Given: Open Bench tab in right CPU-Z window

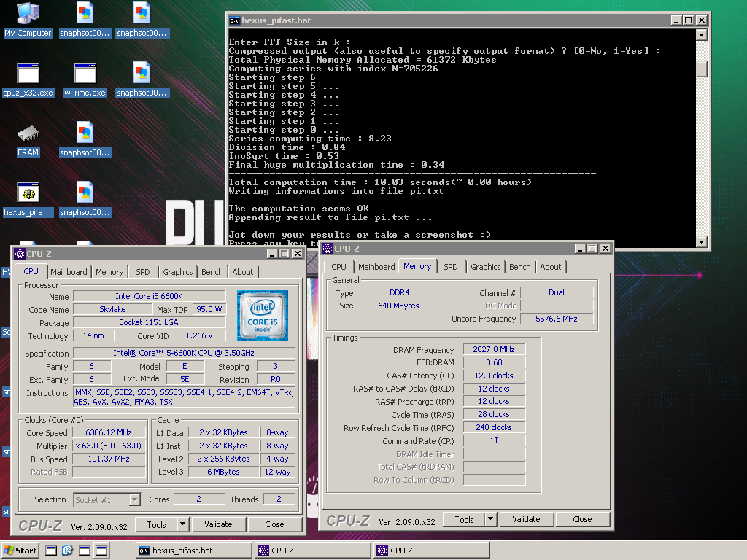Looking at the screenshot, I should pos(519,267).
